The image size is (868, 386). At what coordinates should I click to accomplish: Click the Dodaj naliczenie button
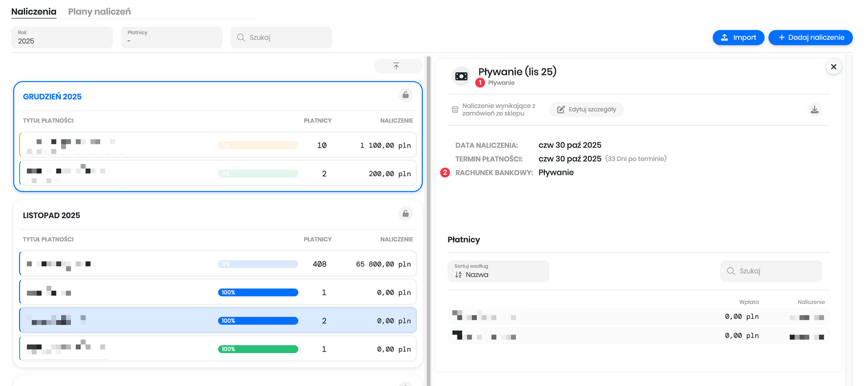pyautogui.click(x=810, y=38)
